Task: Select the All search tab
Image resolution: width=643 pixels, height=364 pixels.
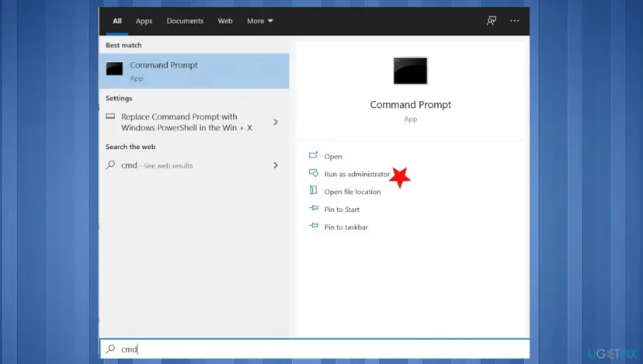Action: pos(117,21)
